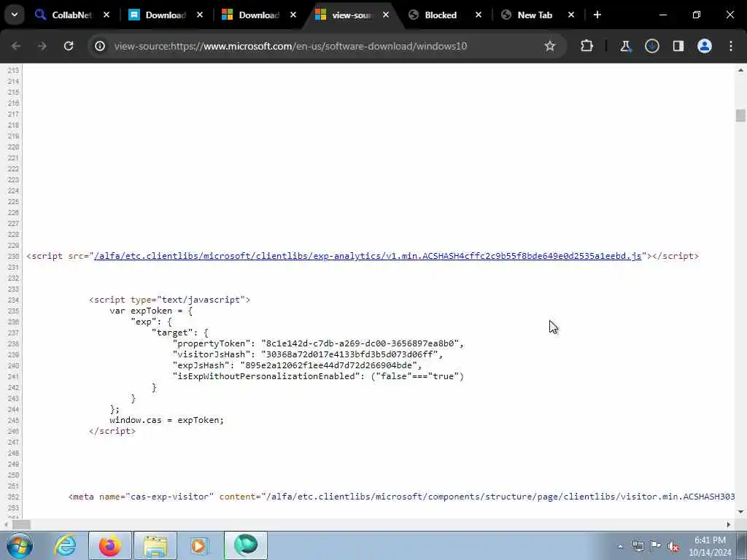This screenshot has width=747, height=560.
Task: Open a new browser tab with plus button
Action: click(597, 15)
